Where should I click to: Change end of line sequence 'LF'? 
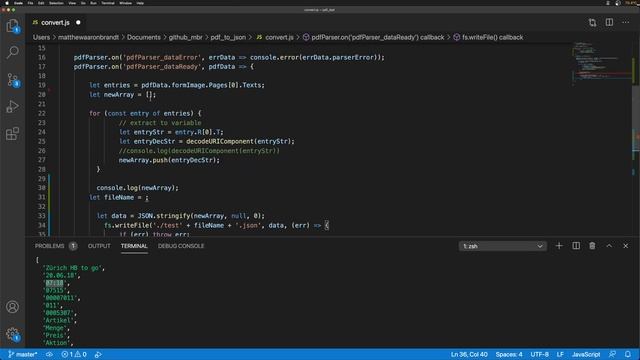[x=560, y=354]
